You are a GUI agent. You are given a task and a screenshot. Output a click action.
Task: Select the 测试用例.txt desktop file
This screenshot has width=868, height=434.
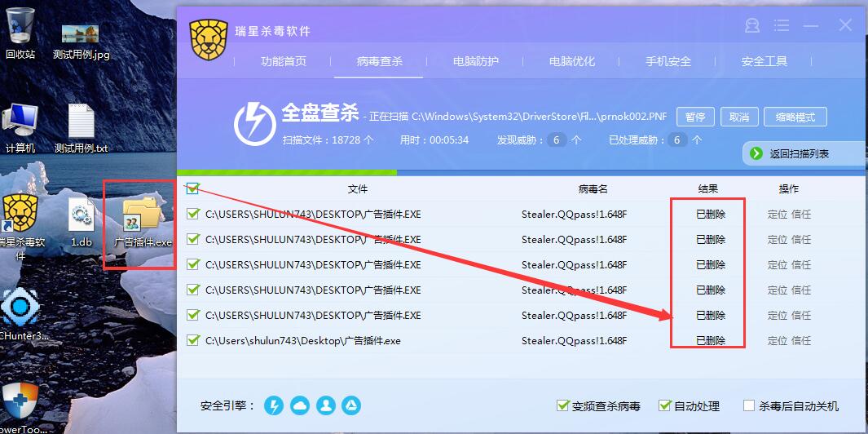[x=81, y=129]
